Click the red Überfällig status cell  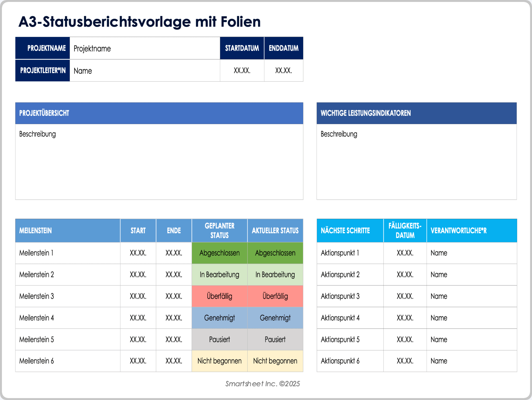point(220,296)
